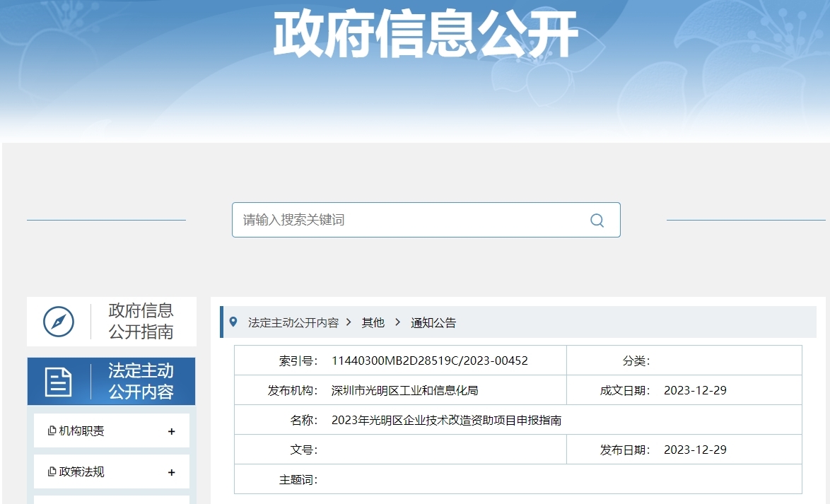Open the 机构职责 sidebar item
Viewport: 830px width, 504px height.
(81, 431)
